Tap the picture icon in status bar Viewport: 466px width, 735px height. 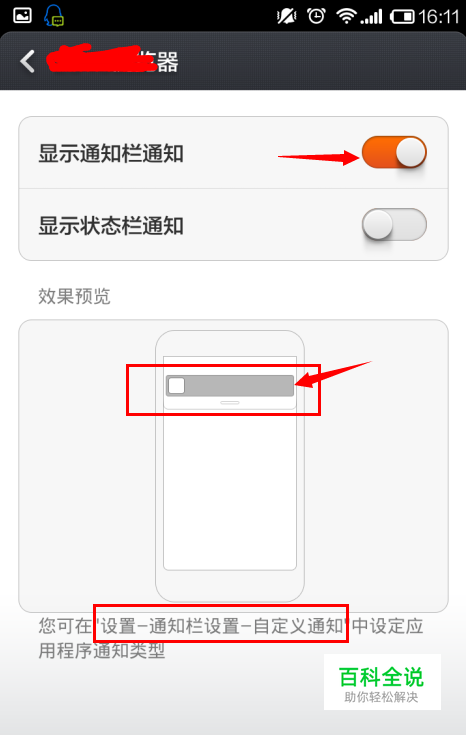click(x=22, y=15)
